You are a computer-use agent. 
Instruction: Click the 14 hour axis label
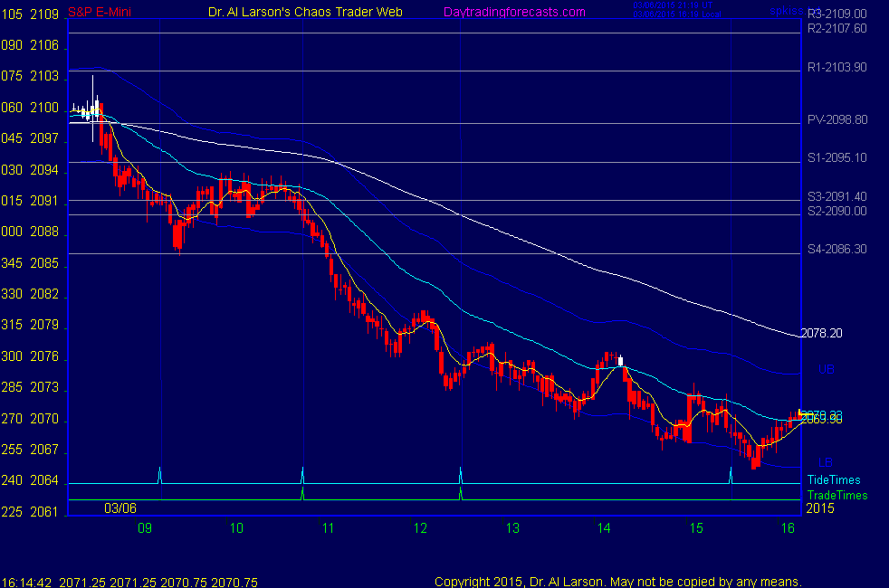tap(604, 528)
